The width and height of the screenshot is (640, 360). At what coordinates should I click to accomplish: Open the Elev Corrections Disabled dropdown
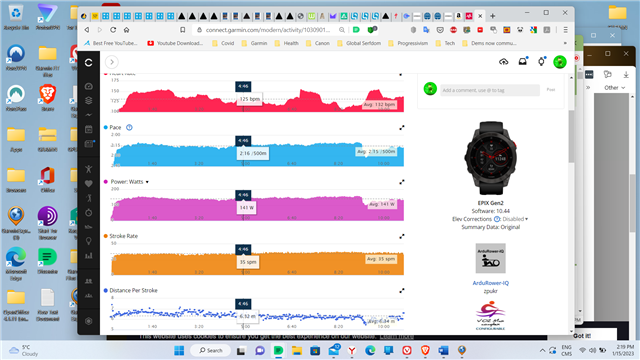click(515, 219)
